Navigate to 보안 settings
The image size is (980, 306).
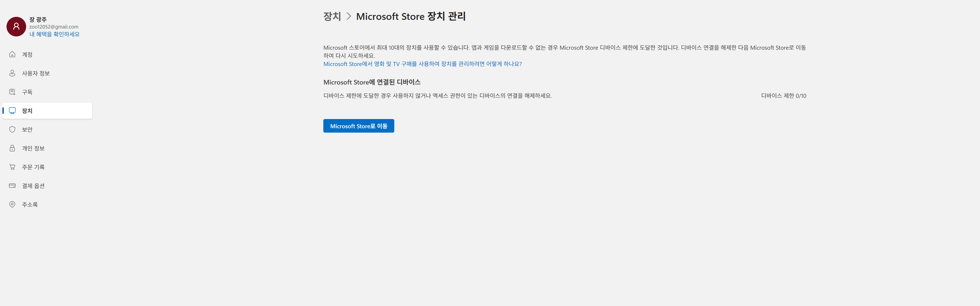tap(47, 129)
